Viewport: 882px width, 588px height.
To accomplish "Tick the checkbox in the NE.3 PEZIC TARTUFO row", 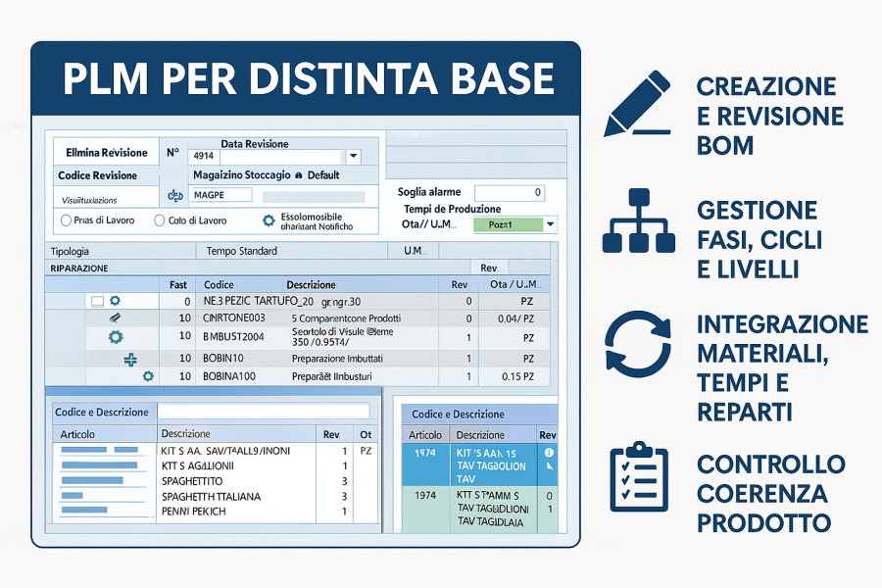I will [x=96, y=301].
